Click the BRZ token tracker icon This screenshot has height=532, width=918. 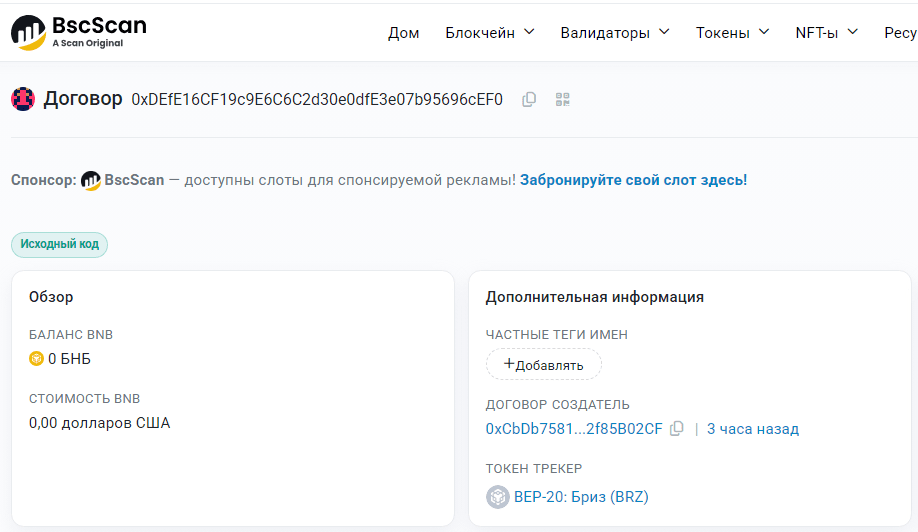(497, 497)
